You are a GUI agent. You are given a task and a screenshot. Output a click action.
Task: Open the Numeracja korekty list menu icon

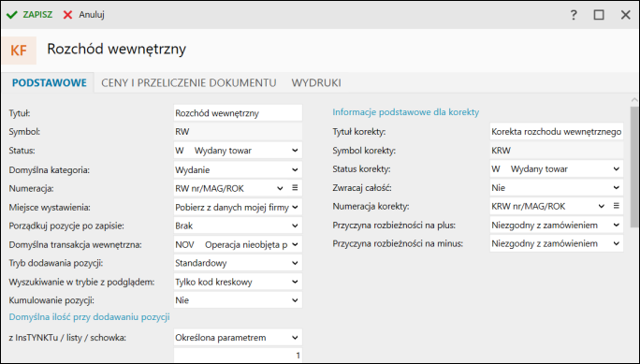(x=617, y=206)
